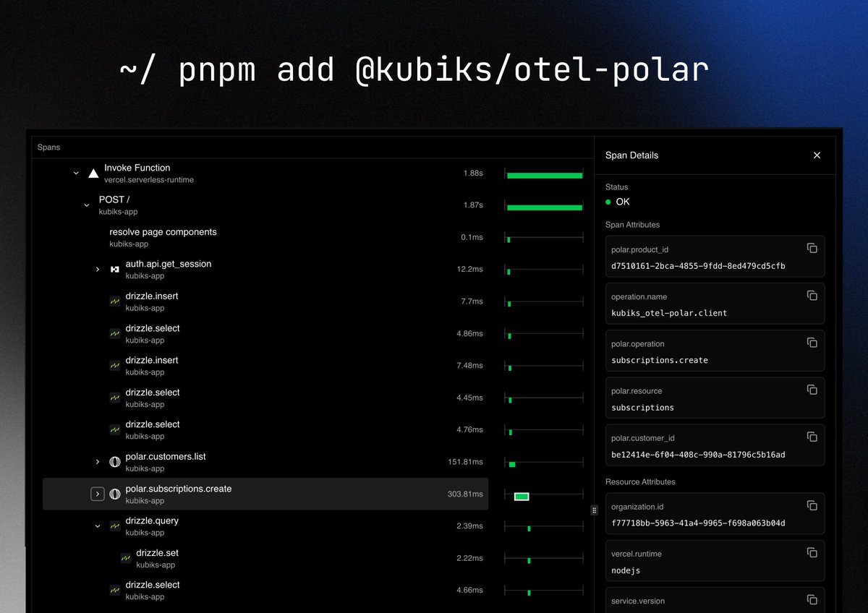Collapse the drizzle.query span
The height and width of the screenshot is (613, 868).
coord(98,526)
